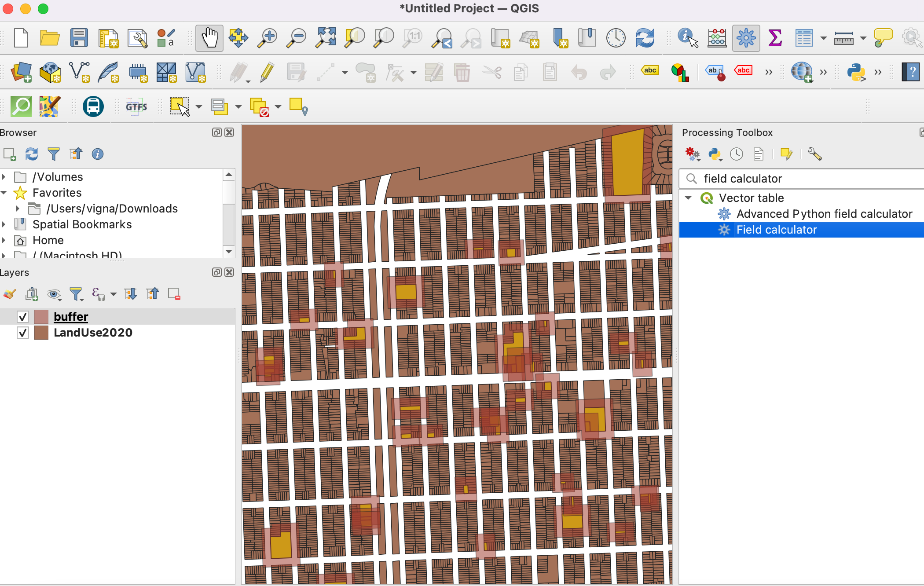Close the Browser panel
Viewport: 924px width, 586px height.
tap(229, 132)
